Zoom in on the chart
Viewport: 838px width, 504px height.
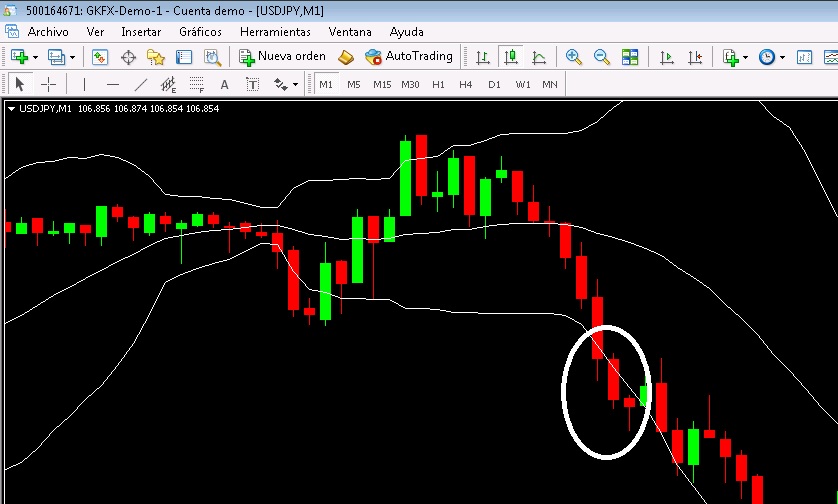tap(574, 57)
